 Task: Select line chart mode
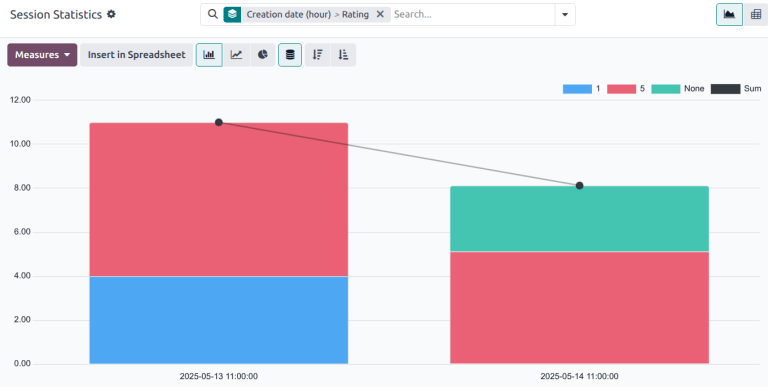point(237,55)
